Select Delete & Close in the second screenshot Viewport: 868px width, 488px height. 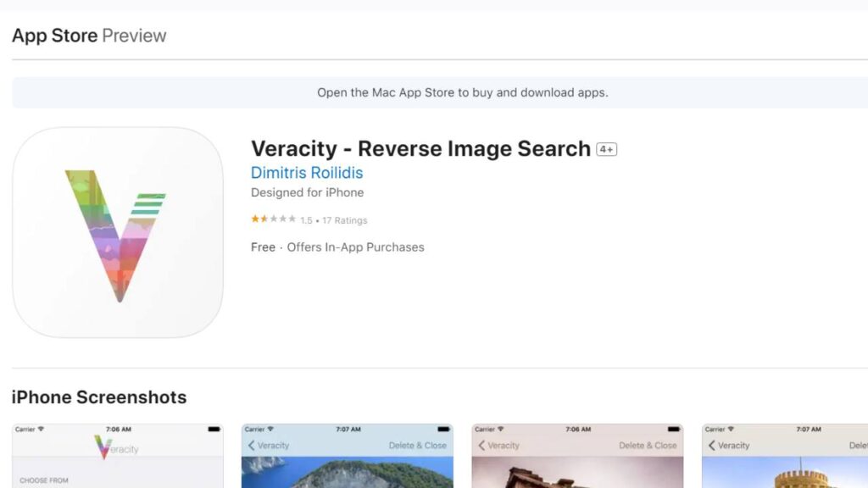419,445
